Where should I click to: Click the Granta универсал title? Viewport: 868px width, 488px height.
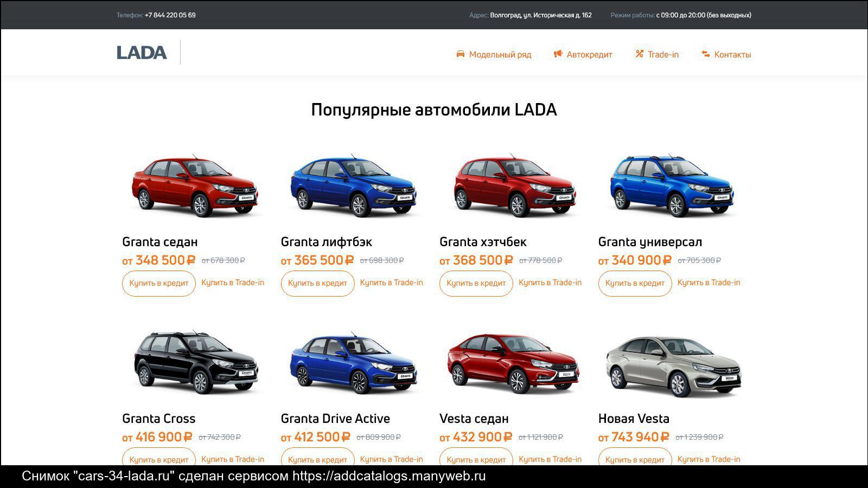650,242
